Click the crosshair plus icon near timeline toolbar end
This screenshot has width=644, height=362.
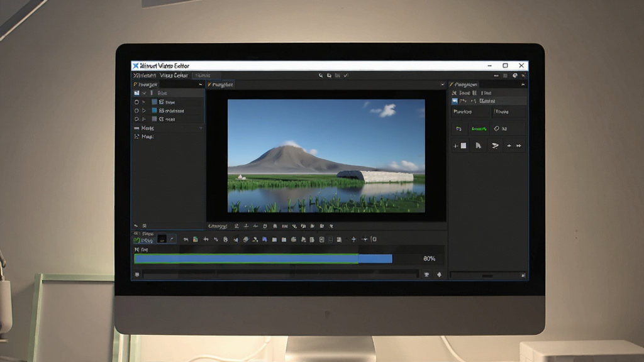point(353,239)
